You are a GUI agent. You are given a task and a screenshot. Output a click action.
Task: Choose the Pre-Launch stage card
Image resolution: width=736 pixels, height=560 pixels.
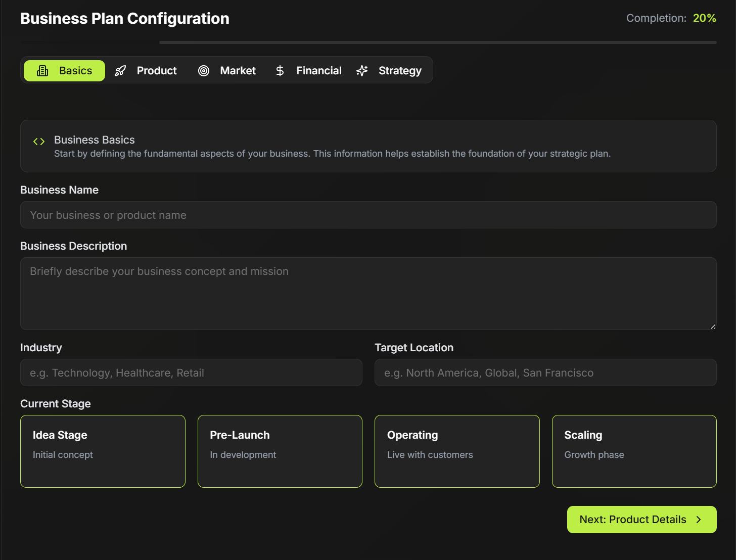[x=280, y=451]
